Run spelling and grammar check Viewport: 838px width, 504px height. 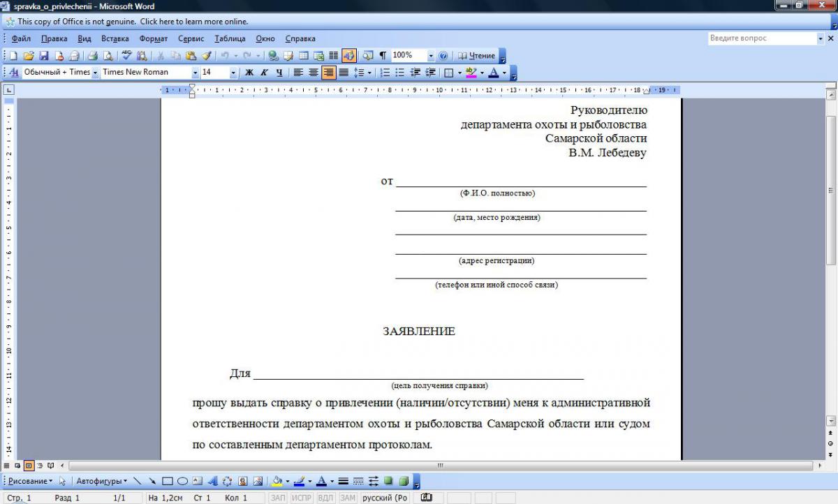[x=126, y=56]
